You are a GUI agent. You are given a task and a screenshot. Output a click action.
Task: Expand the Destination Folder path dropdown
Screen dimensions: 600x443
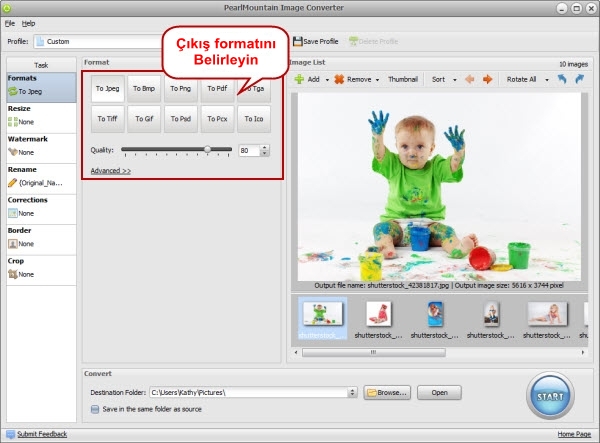(353, 393)
